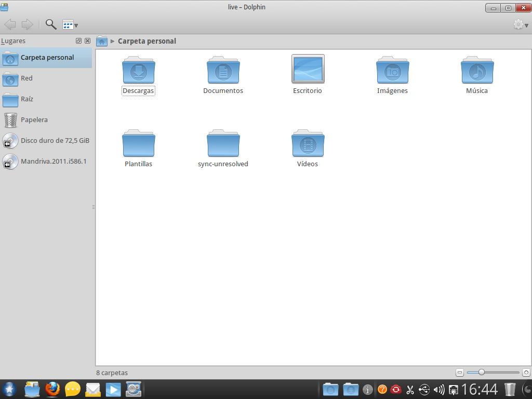
Task: Click the home folder icon in breadcrumb bar
Action: (x=102, y=41)
